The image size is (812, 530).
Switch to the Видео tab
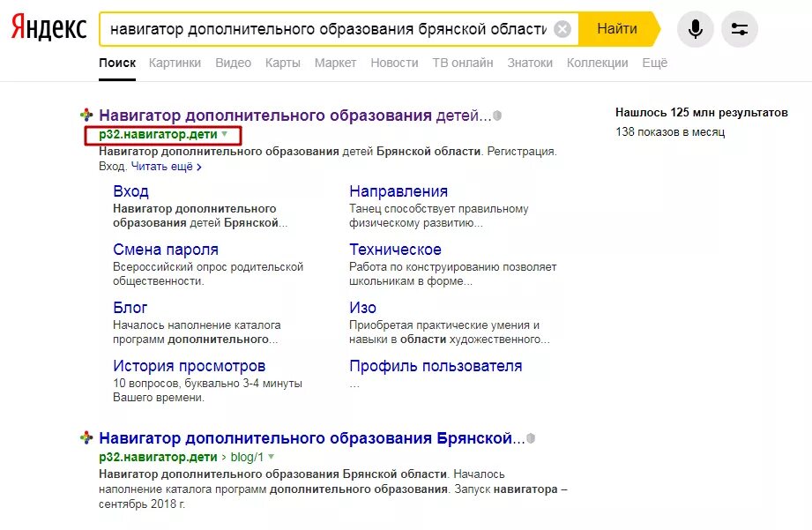(x=233, y=63)
